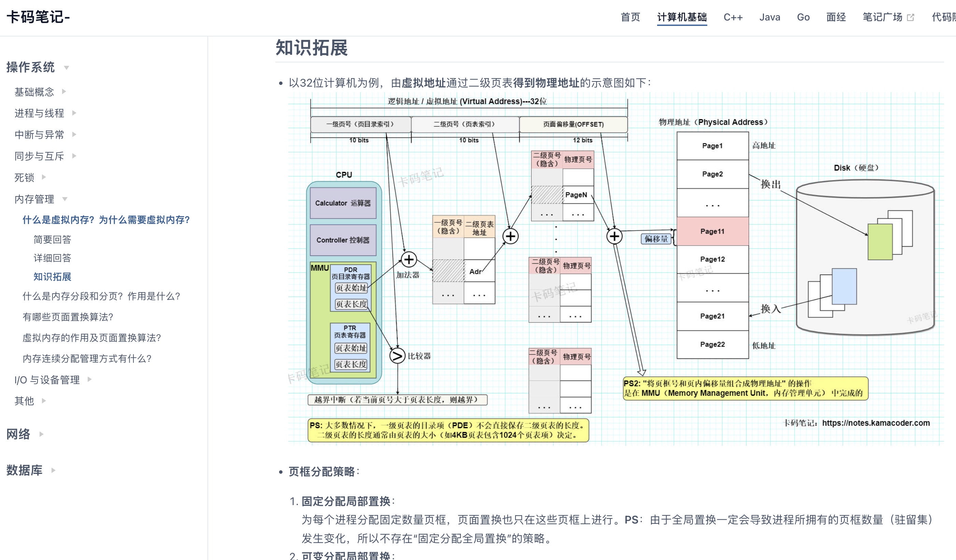Click the arrow beside 其他

44,400
